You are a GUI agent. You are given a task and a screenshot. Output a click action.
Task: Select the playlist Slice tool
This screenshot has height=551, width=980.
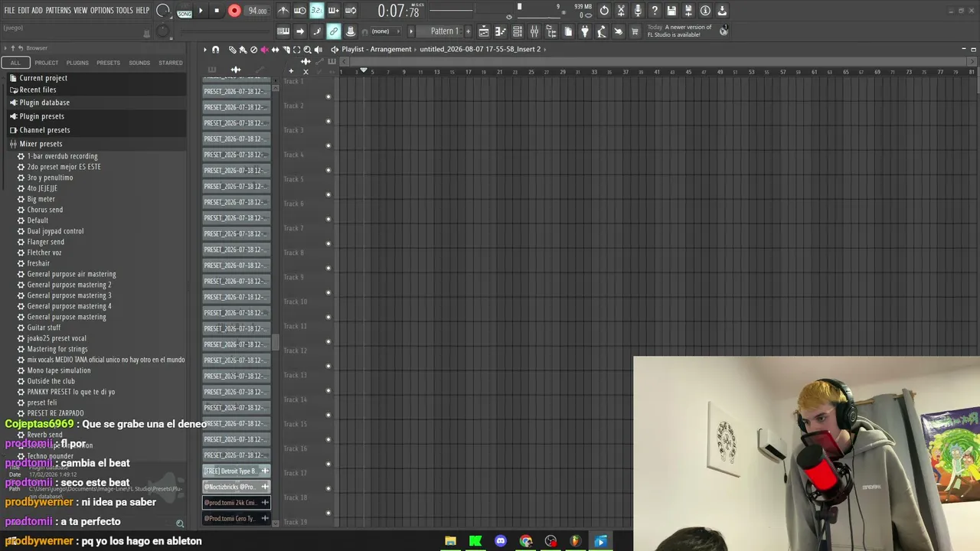286,50
